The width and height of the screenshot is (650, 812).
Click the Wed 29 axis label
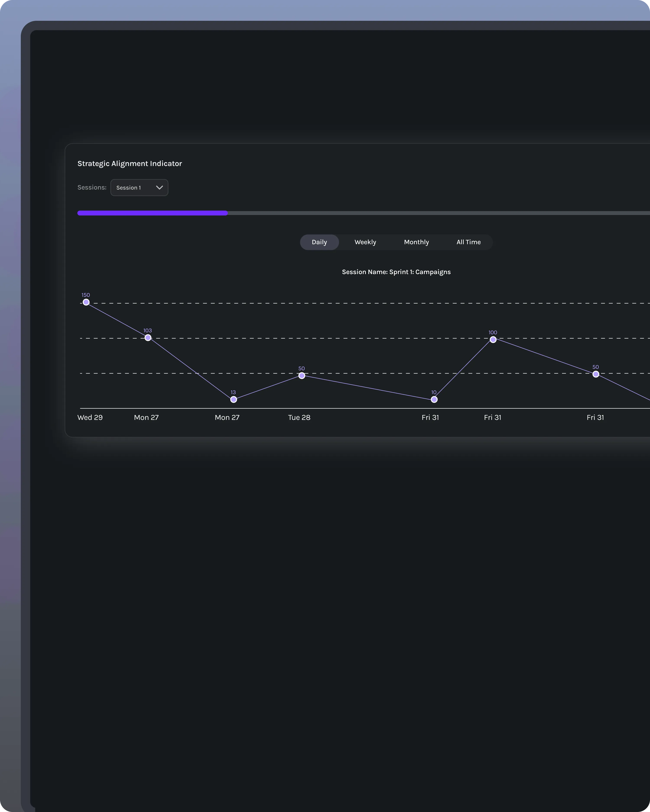[x=90, y=417]
